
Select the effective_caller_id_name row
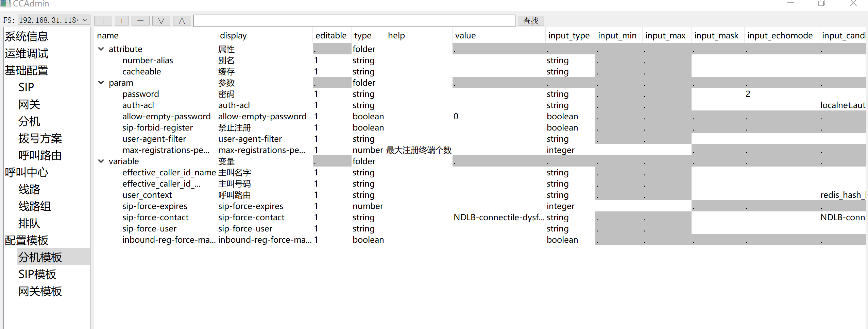tap(169, 173)
